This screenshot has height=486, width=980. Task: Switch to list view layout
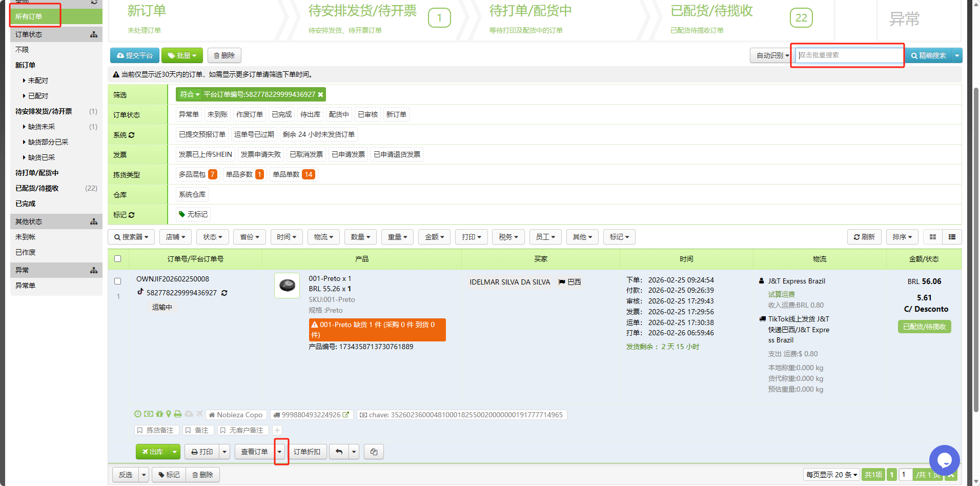[952, 237]
